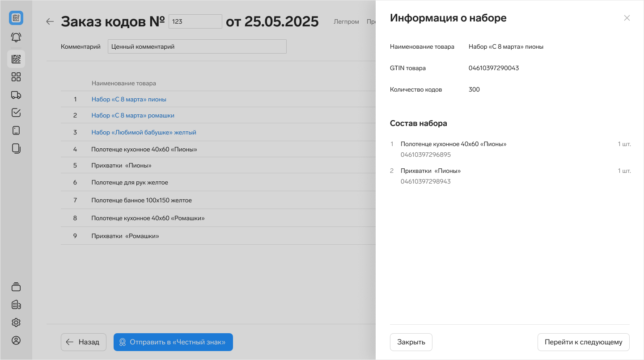This screenshot has width=644, height=360.
Task: Click the checkmark box sidebar icon
Action: pos(16,113)
